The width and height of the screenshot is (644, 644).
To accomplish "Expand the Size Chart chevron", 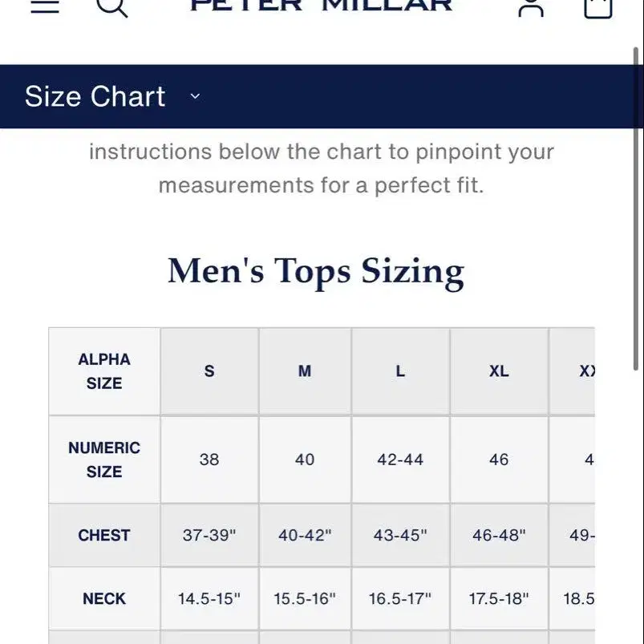I will coord(195,96).
